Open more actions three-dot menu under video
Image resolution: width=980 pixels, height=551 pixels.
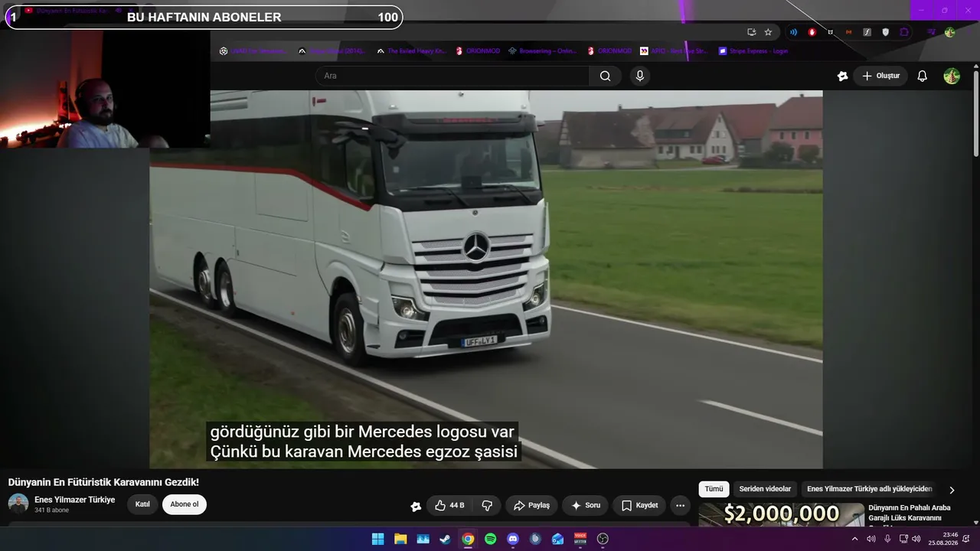point(680,505)
